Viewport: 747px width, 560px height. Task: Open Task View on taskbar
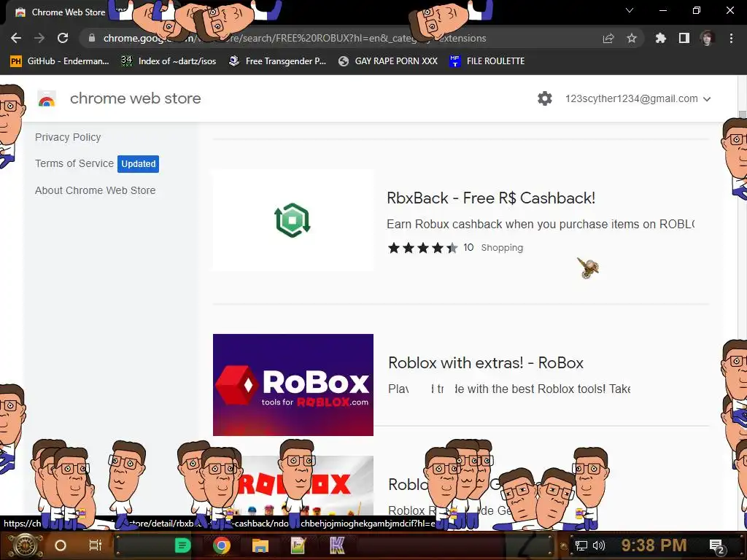(96, 545)
